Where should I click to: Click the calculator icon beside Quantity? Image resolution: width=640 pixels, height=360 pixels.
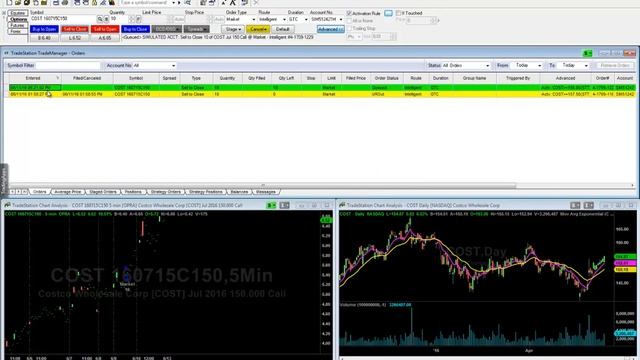pyautogui.click(x=138, y=19)
